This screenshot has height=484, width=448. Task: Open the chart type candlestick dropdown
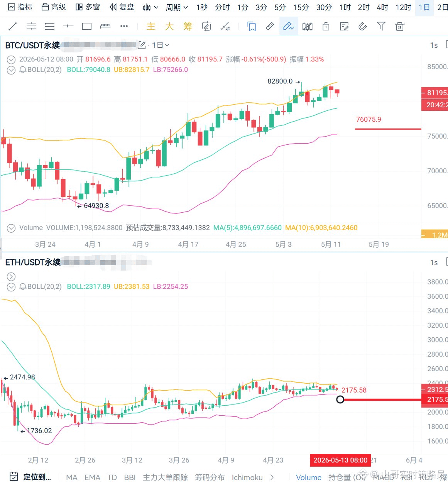(150, 7)
